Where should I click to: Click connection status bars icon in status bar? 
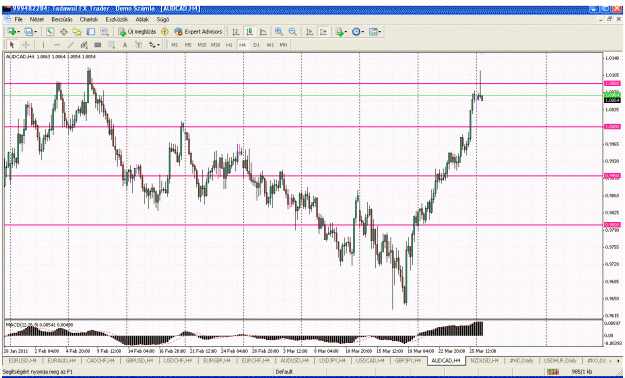click(x=553, y=372)
